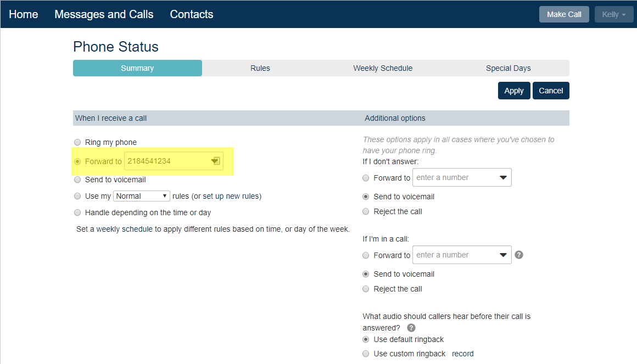637x364 pixels.
Task: Open Messages and Calls in the top navigation
Action: (104, 14)
